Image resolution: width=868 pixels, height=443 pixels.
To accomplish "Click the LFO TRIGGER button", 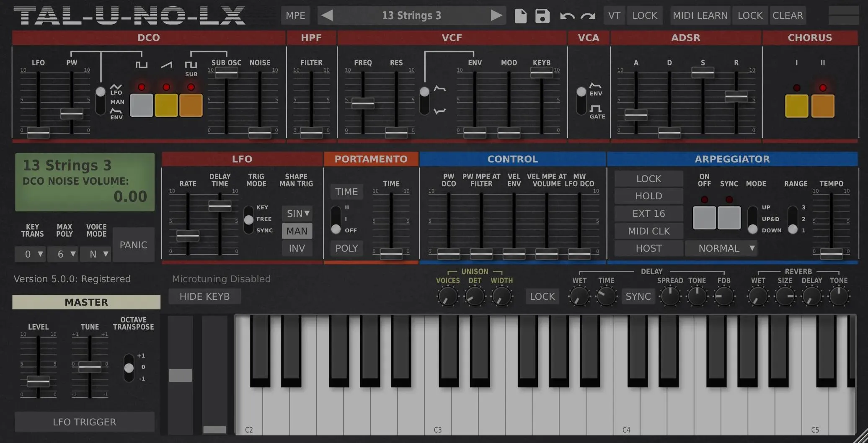I will click(x=85, y=422).
